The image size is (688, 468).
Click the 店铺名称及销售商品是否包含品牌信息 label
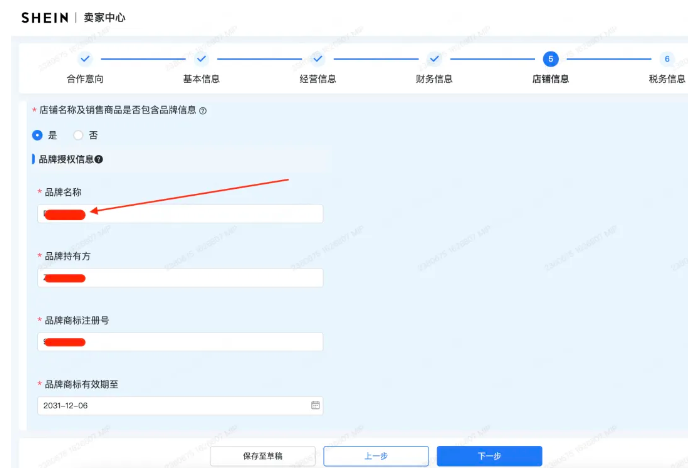[118, 110]
